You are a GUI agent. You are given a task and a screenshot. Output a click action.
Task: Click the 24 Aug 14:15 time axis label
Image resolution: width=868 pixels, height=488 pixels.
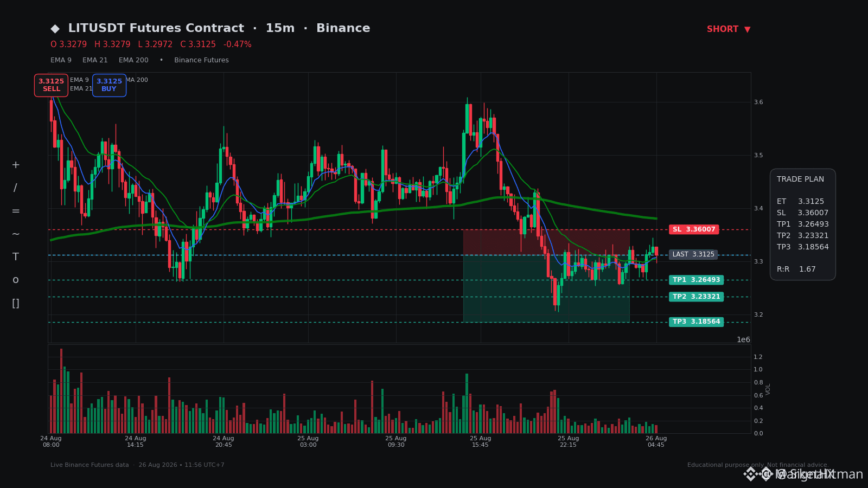pyautogui.click(x=136, y=442)
